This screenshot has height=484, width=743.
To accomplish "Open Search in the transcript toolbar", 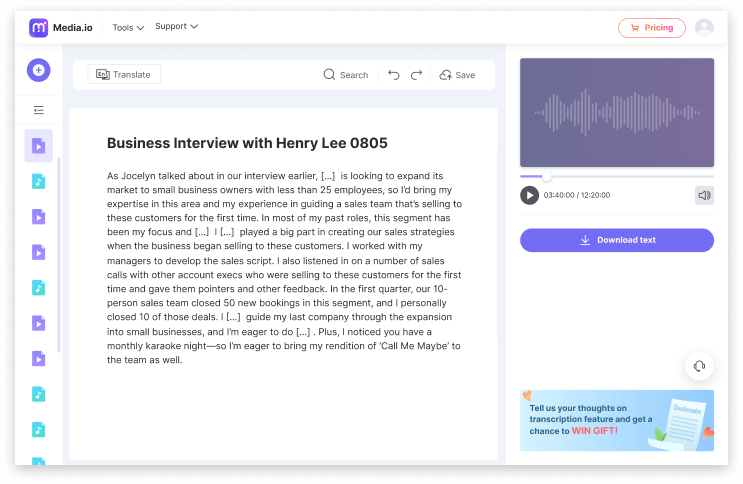I will tap(345, 75).
